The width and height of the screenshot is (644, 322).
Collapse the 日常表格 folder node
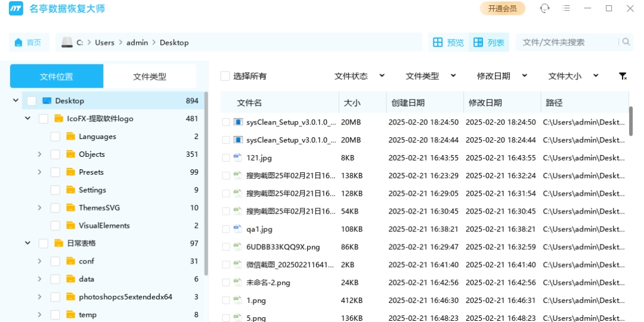(x=27, y=243)
